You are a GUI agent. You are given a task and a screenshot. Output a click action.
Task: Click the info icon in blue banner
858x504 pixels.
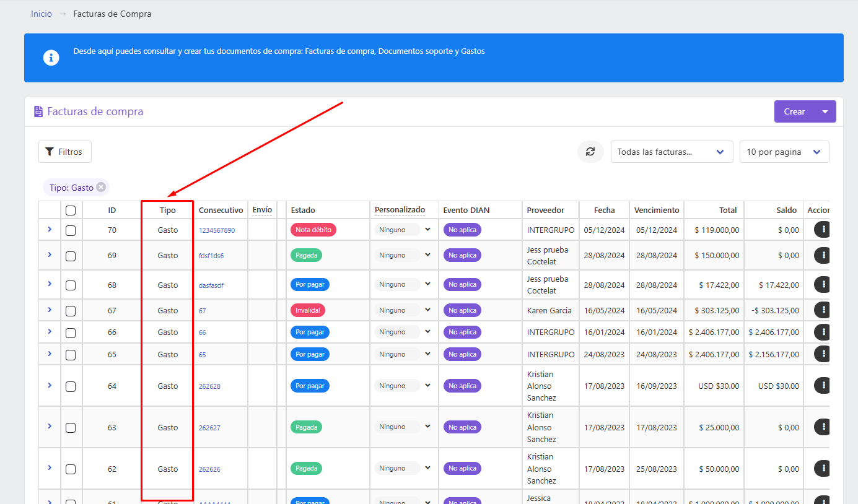(x=51, y=58)
